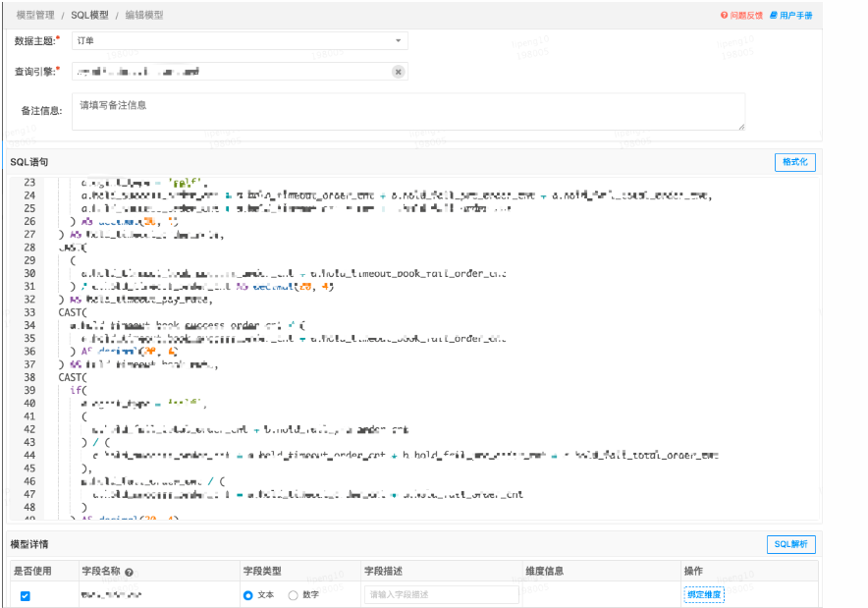The image size is (868, 608).
Task: Click the 绑定维度 bind dimension button
Action: pyautogui.click(x=704, y=595)
